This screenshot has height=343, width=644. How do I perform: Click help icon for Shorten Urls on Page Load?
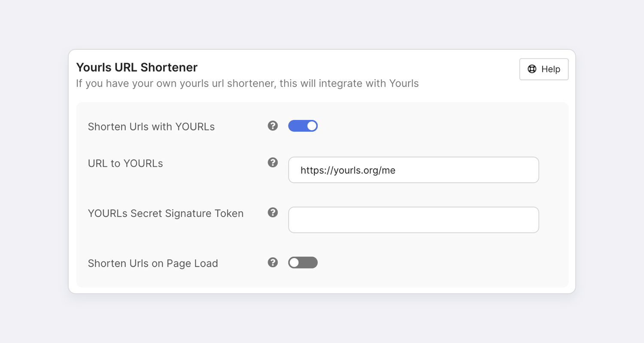pos(273,262)
